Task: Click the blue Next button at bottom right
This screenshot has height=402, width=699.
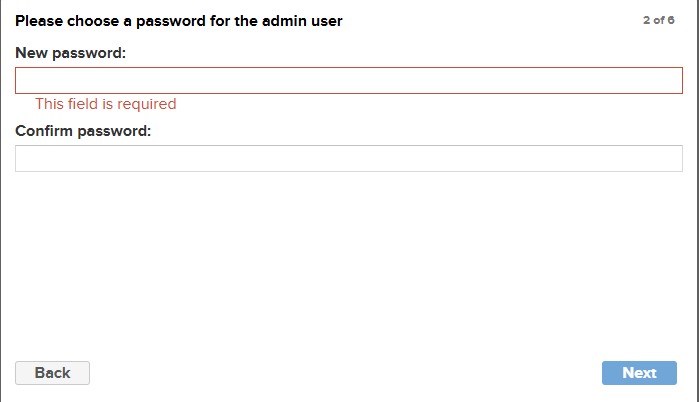Action: click(639, 373)
